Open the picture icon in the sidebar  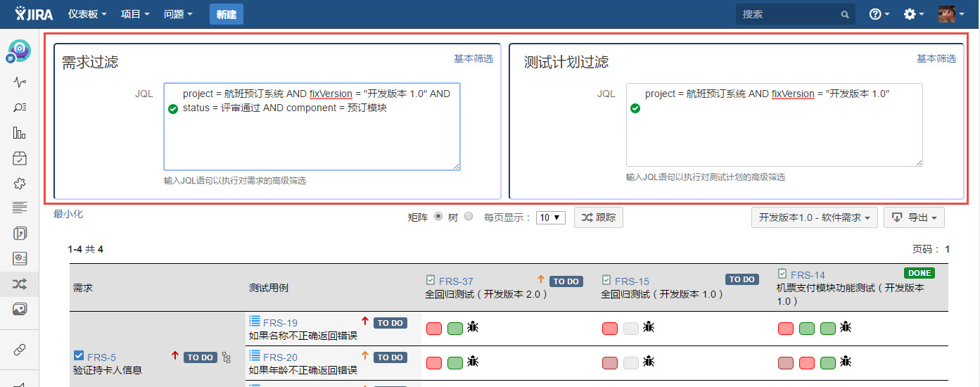click(20, 309)
